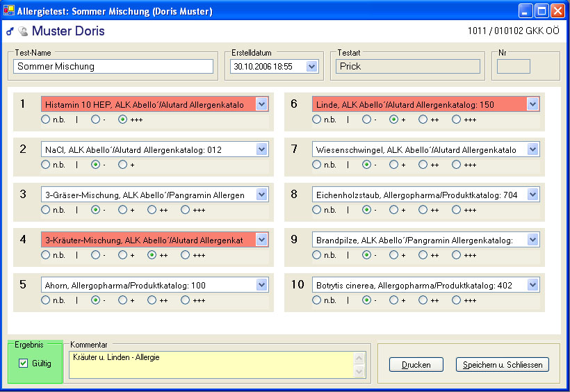The image size is (570, 392).
Task: Click the empty Nr field
Action: point(513,67)
